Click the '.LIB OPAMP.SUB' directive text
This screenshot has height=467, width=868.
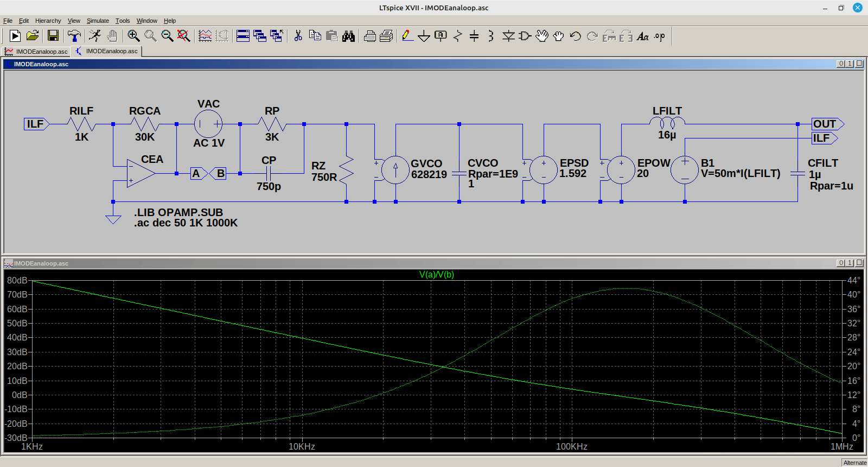pos(178,212)
